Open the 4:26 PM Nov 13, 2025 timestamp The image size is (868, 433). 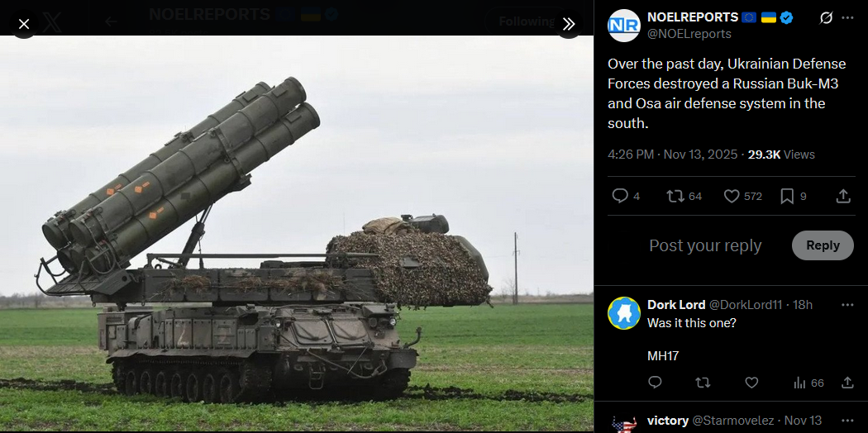672,155
